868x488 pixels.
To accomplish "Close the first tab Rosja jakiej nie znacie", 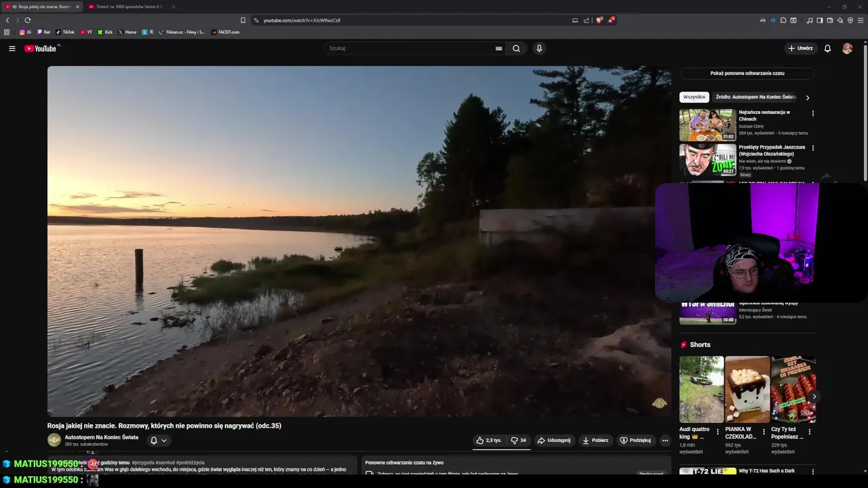I will click(77, 7).
